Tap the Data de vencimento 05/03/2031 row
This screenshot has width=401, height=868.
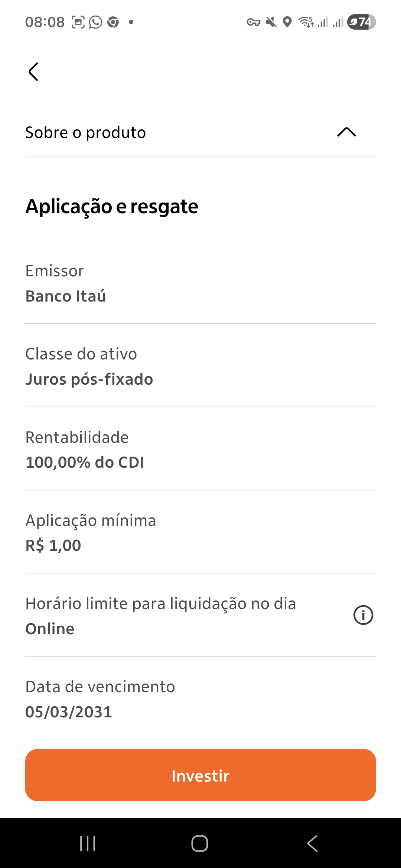coord(200,699)
